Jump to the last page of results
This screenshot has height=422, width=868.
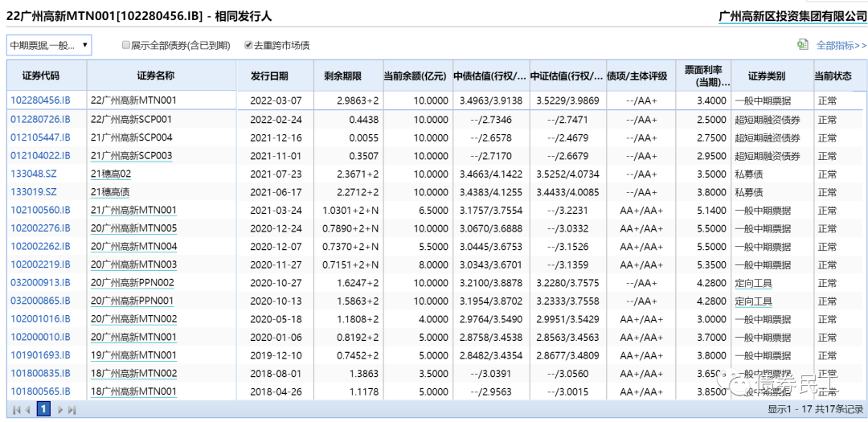click(72, 410)
